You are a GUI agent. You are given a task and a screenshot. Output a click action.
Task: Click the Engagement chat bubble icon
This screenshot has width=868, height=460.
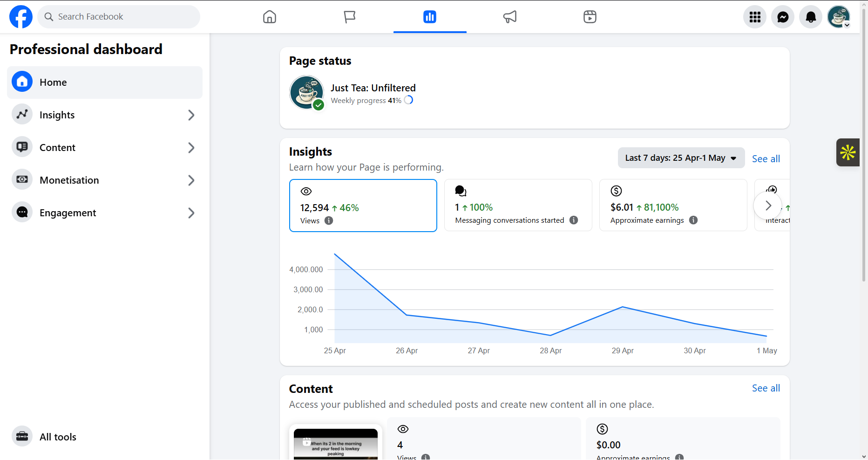pyautogui.click(x=22, y=212)
